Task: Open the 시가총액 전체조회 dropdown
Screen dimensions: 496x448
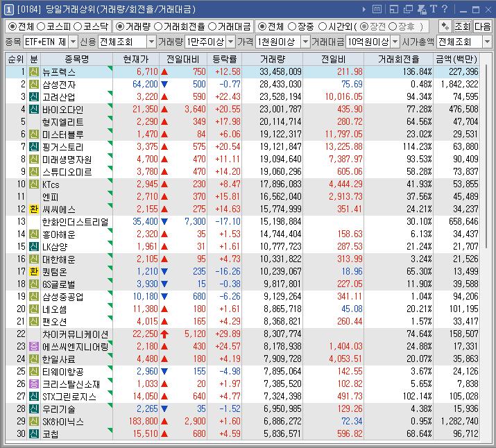Action: click(x=487, y=42)
